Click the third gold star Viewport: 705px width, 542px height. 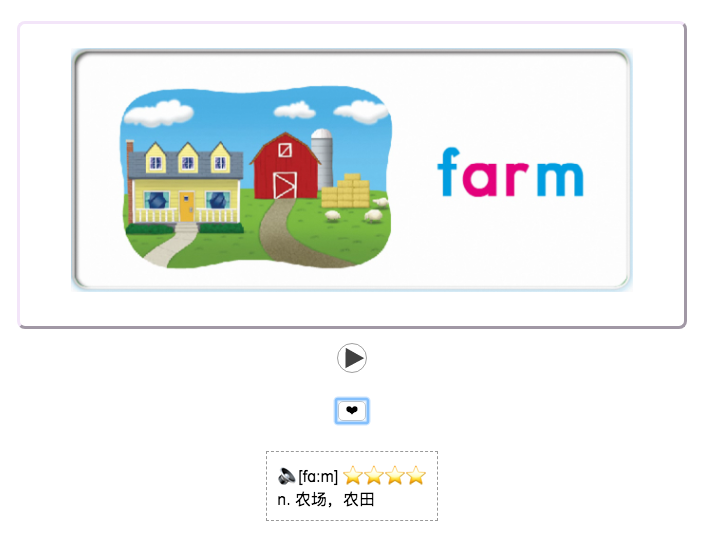click(x=395, y=475)
